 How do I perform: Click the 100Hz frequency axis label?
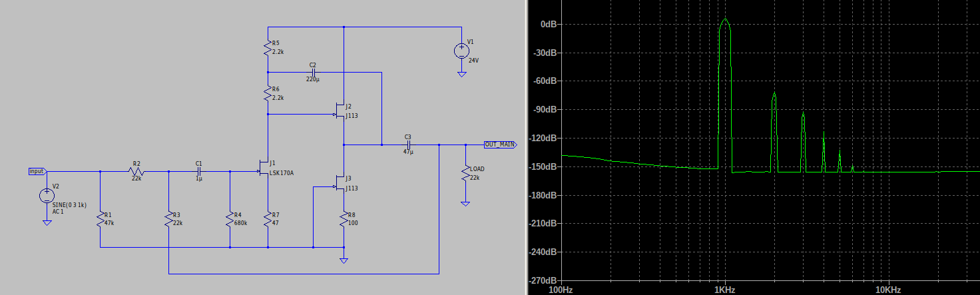pyautogui.click(x=561, y=290)
